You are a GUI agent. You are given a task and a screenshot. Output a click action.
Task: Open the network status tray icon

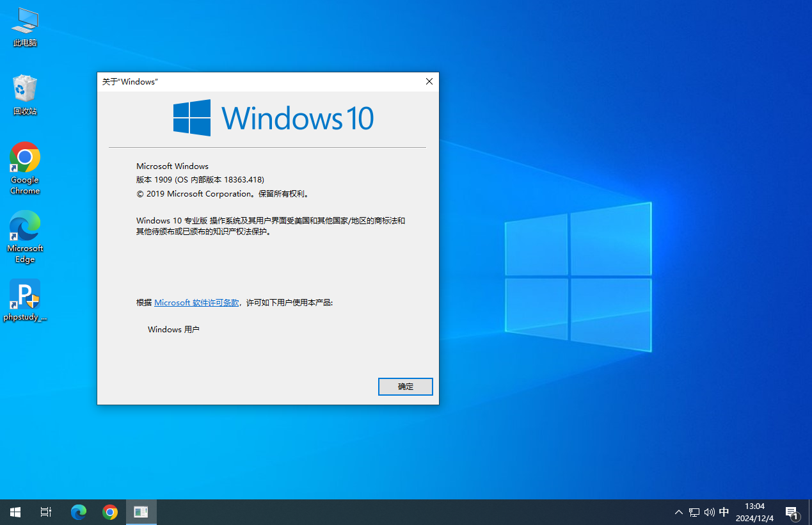pos(694,512)
